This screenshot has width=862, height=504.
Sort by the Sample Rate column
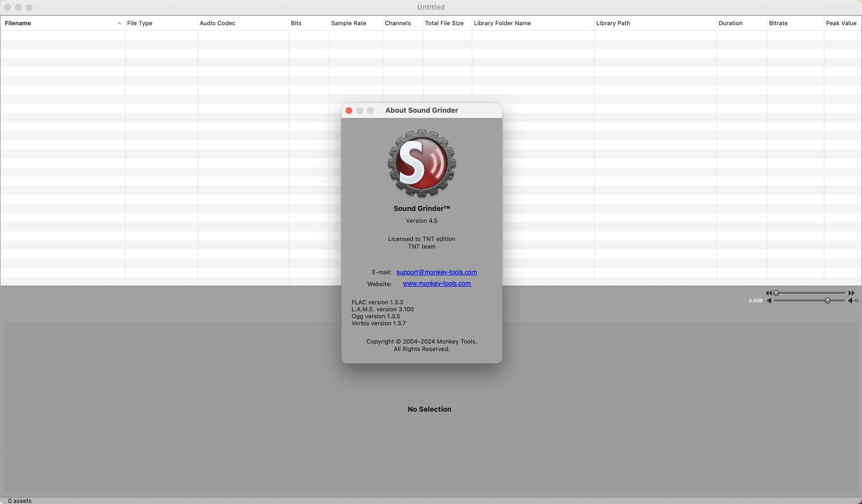tap(348, 23)
